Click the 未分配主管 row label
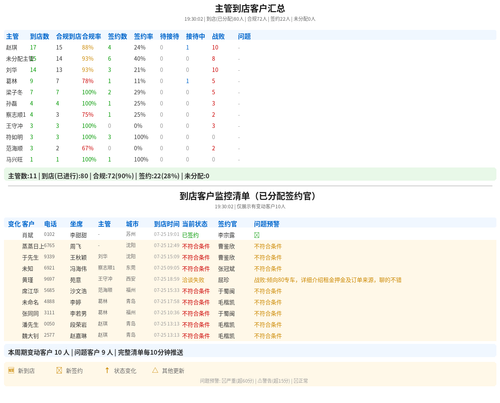The width and height of the screenshot is (500, 403). coord(20,59)
